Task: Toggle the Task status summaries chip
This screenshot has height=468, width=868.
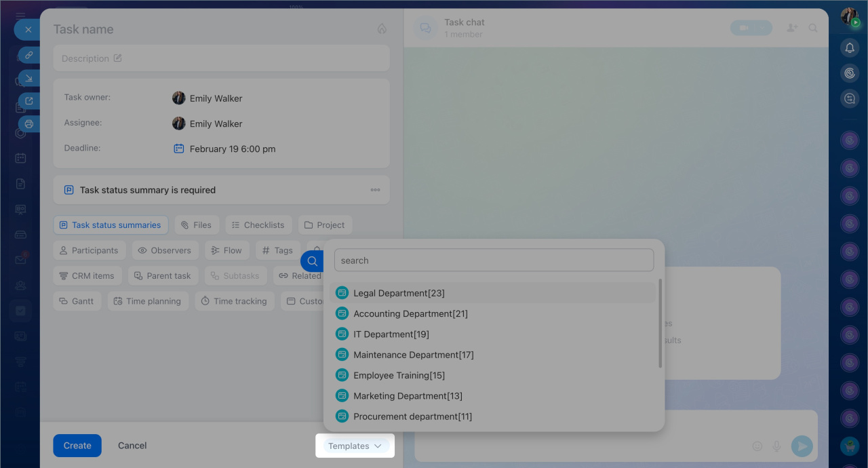Action: 111,225
